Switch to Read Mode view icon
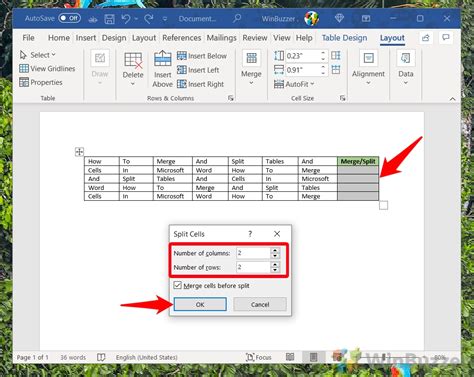The width and height of the screenshot is (474, 377). pyautogui.click(x=290, y=357)
